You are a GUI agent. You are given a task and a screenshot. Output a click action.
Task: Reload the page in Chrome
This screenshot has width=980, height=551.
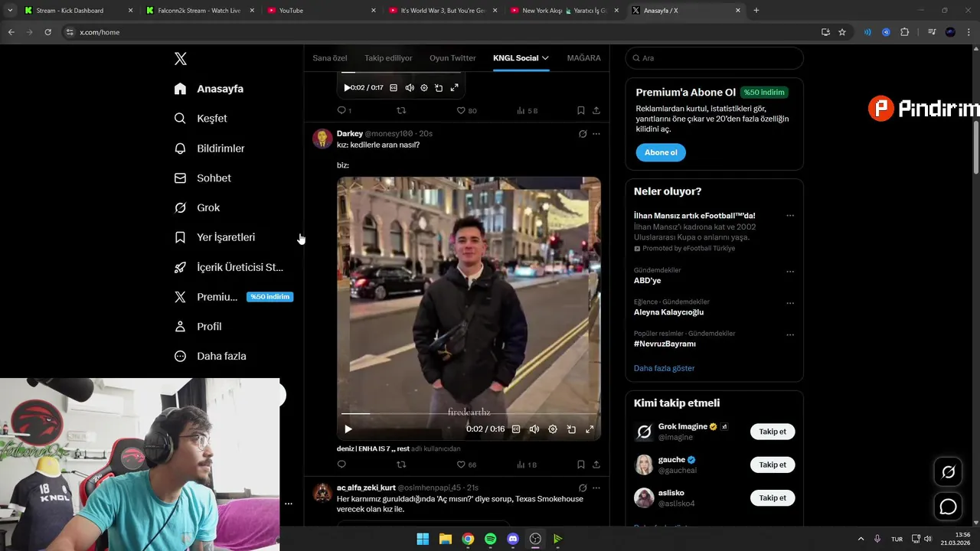[x=47, y=32]
